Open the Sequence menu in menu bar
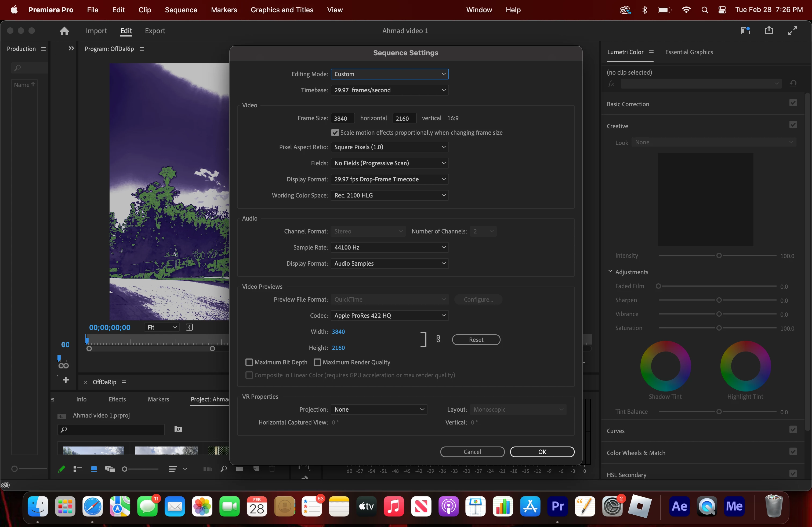 click(181, 10)
